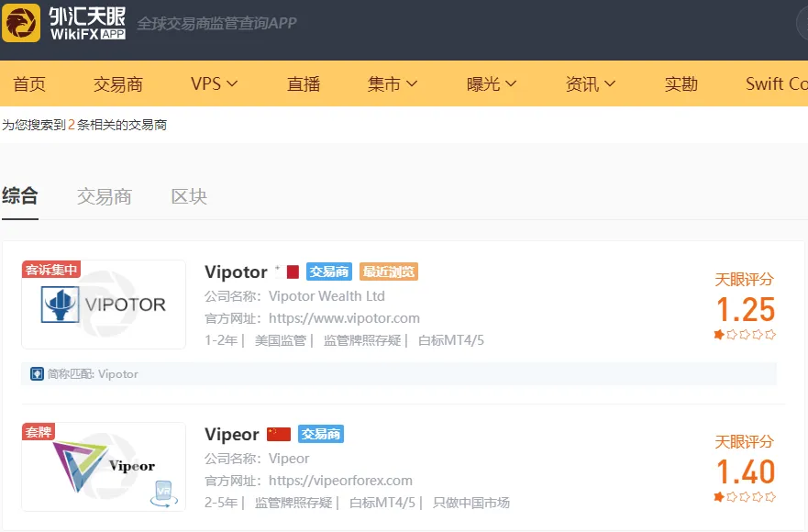The image size is (808, 532).
Task: Click the 美国监管 label for Vipotor
Action: pos(281,340)
